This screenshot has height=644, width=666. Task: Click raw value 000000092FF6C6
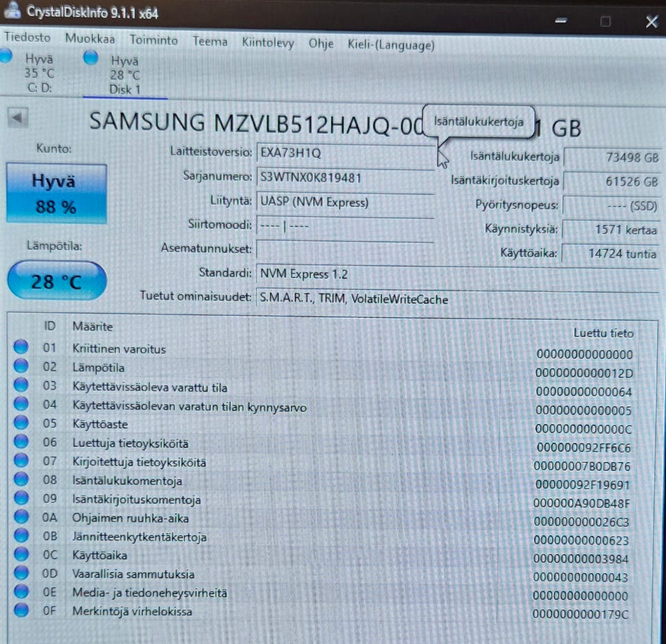(x=583, y=447)
